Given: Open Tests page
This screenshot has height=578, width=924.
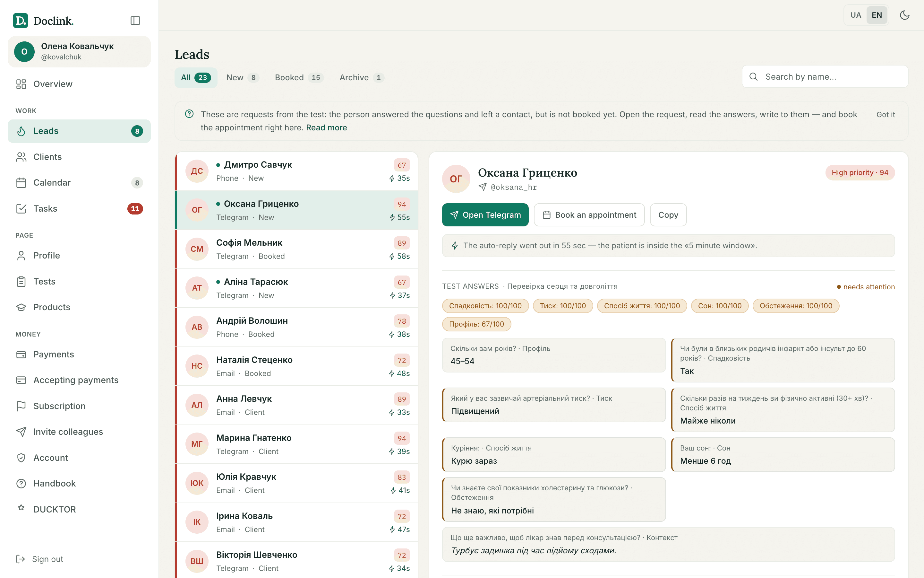Looking at the screenshot, I should (x=79, y=281).
